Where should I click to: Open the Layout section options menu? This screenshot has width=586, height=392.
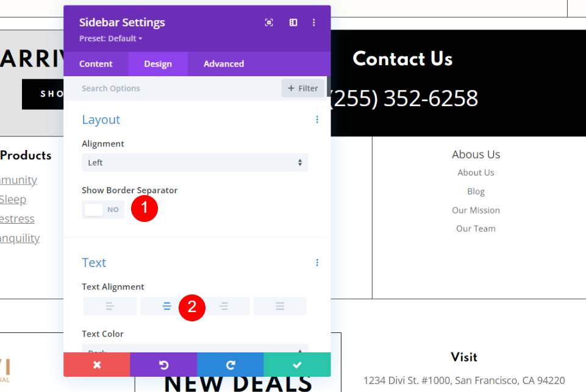[317, 119]
